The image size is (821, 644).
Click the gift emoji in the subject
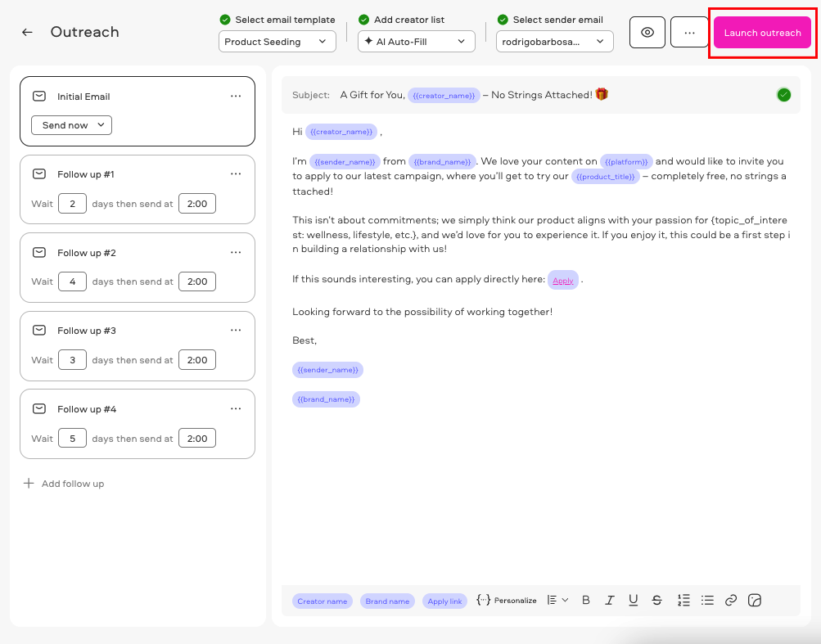pyautogui.click(x=602, y=94)
